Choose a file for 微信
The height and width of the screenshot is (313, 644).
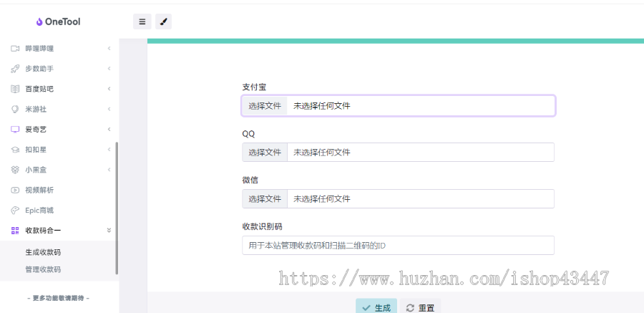[x=265, y=198]
